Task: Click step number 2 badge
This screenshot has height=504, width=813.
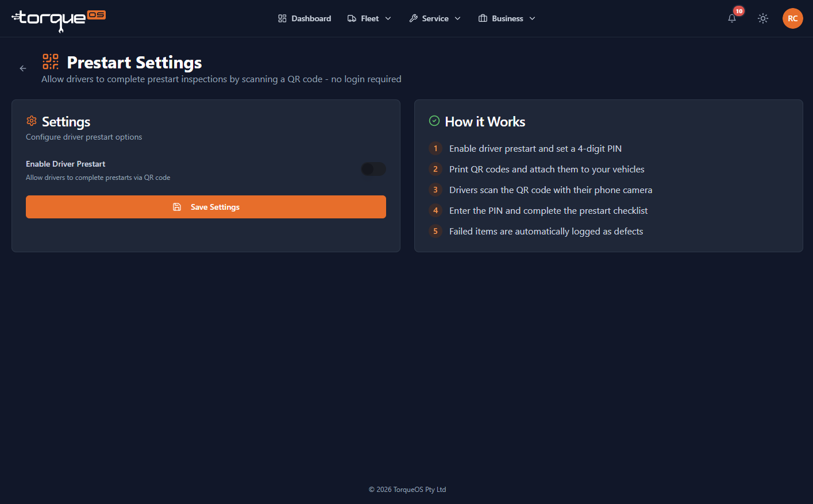Action: tap(436, 169)
